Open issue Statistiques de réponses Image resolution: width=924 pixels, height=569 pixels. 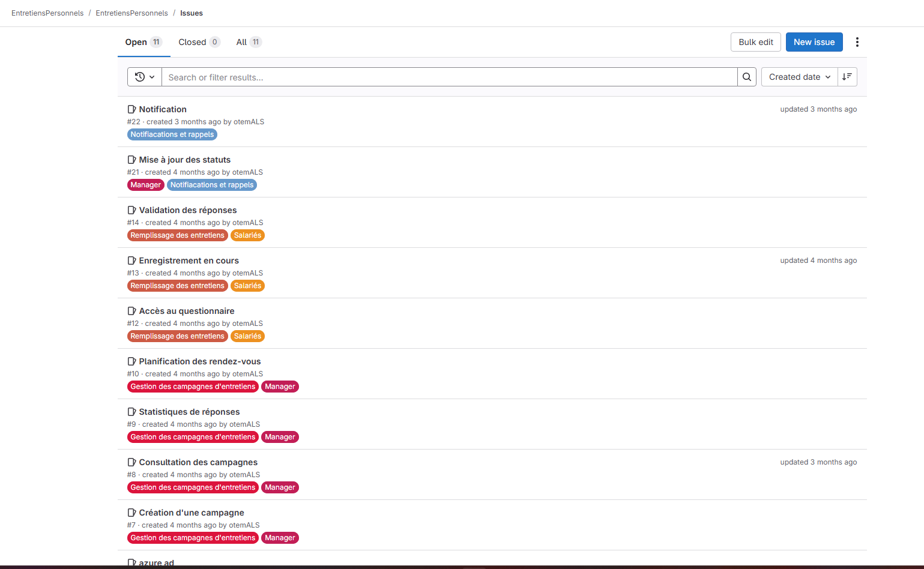click(x=190, y=412)
